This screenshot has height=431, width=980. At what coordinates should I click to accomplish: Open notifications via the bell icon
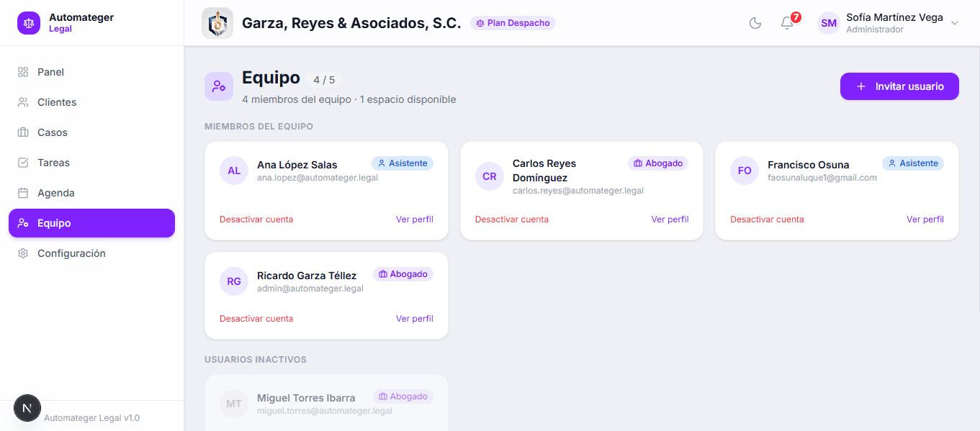[x=786, y=23]
